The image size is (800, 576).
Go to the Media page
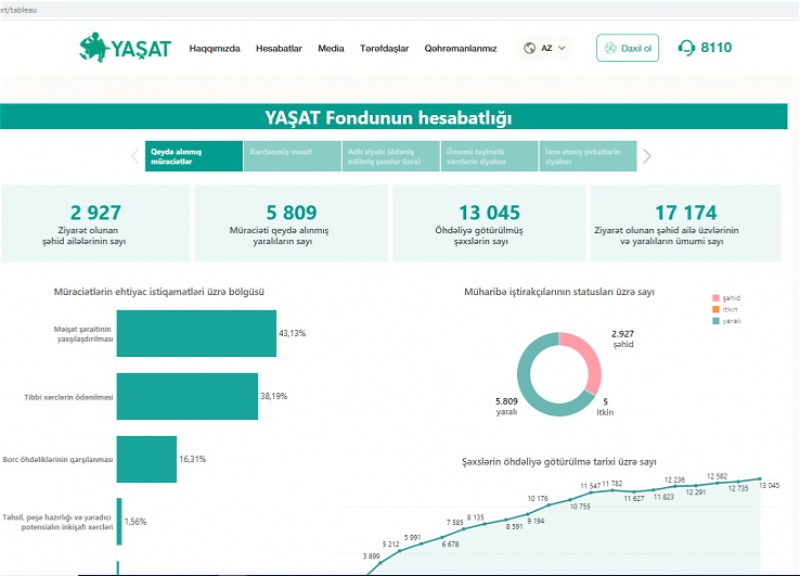point(331,48)
